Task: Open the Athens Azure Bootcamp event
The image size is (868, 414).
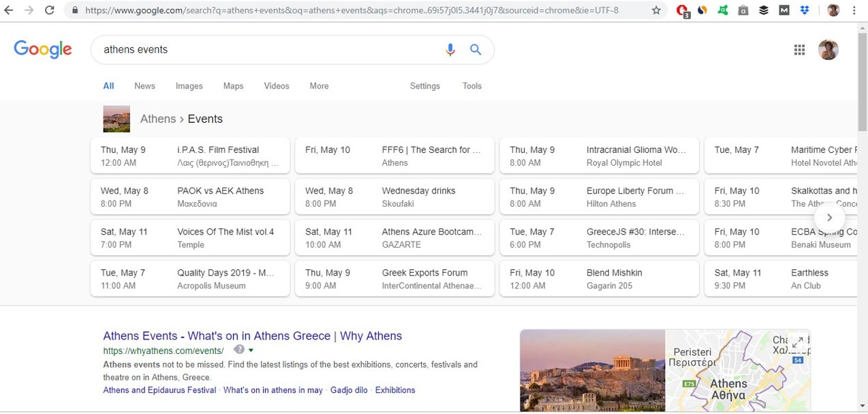Action: (394, 237)
